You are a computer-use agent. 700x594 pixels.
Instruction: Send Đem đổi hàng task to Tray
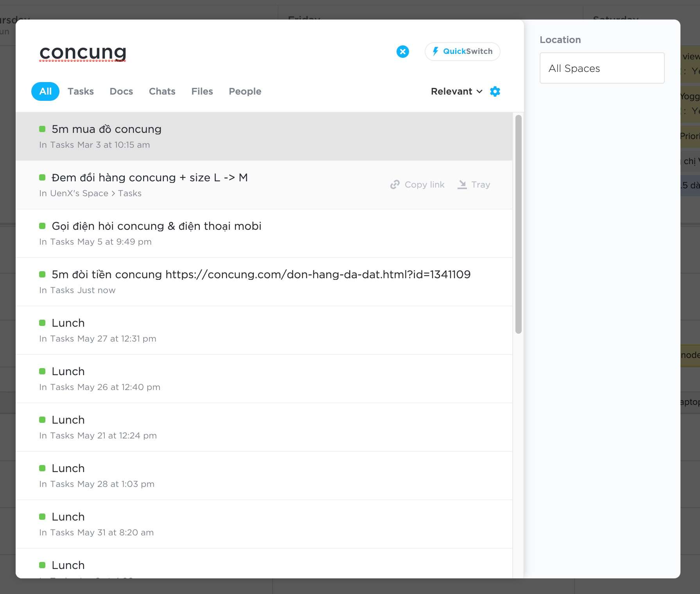click(474, 184)
